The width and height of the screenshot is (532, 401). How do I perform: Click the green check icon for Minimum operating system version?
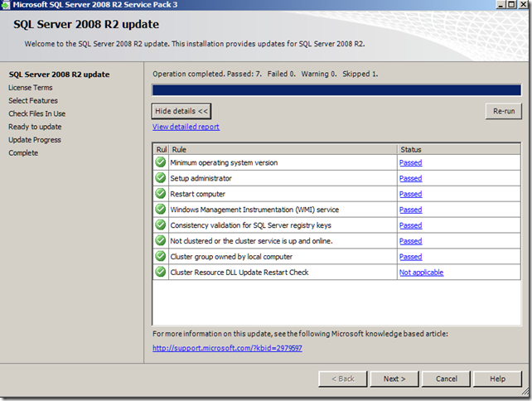click(161, 162)
